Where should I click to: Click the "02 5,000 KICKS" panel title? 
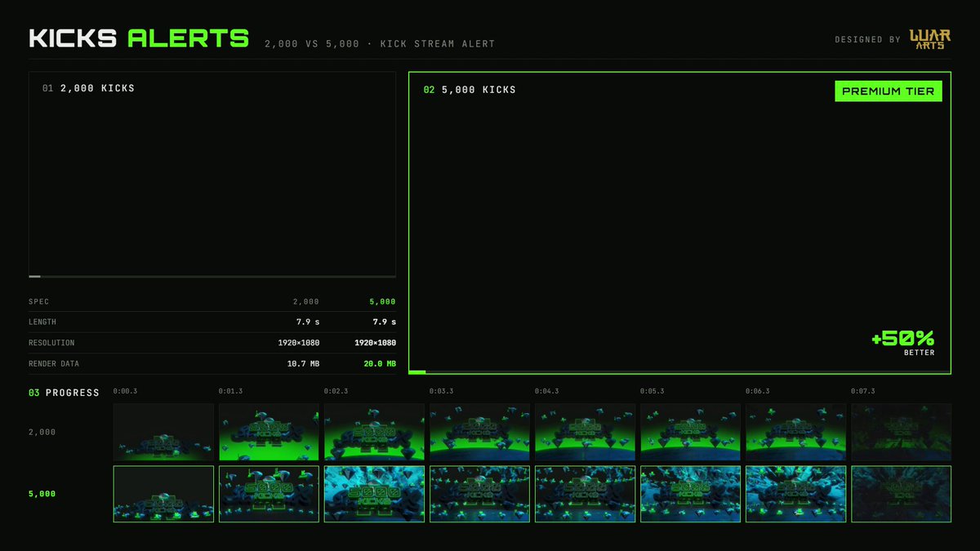click(470, 90)
